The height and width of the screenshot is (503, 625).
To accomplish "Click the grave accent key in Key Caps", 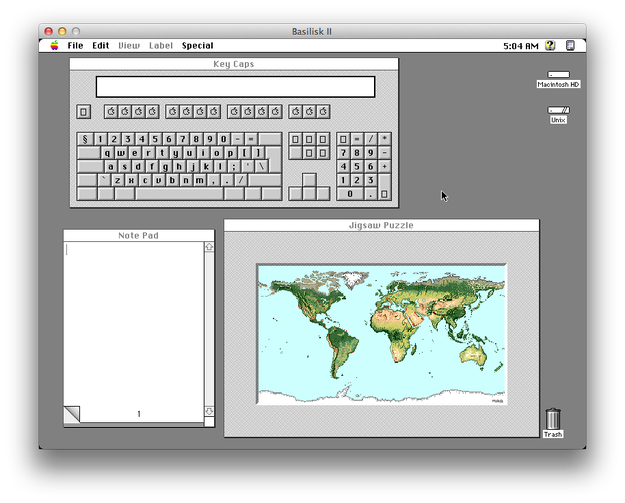I will (104, 180).
